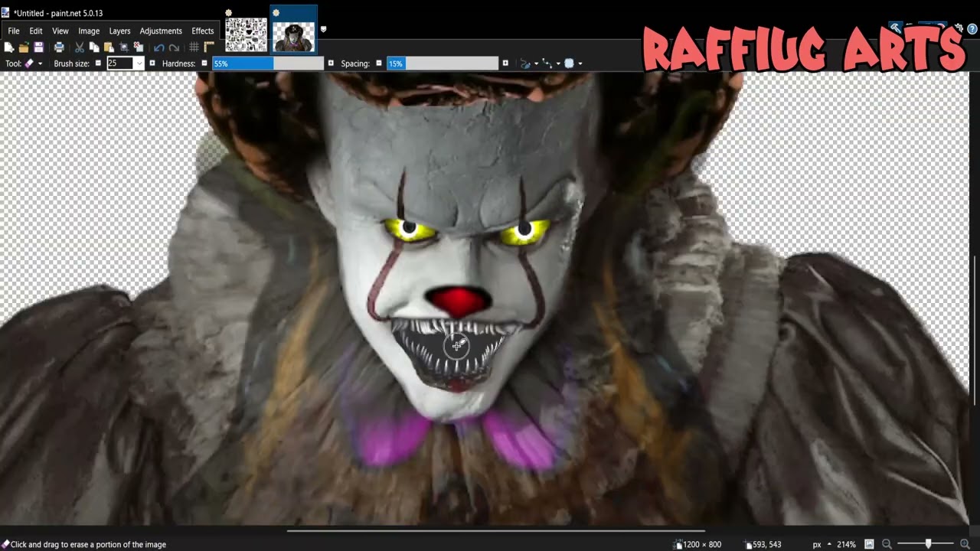Click the horizontal scrollbar below canvas
Viewport: 980px width, 551px height.
point(495,530)
